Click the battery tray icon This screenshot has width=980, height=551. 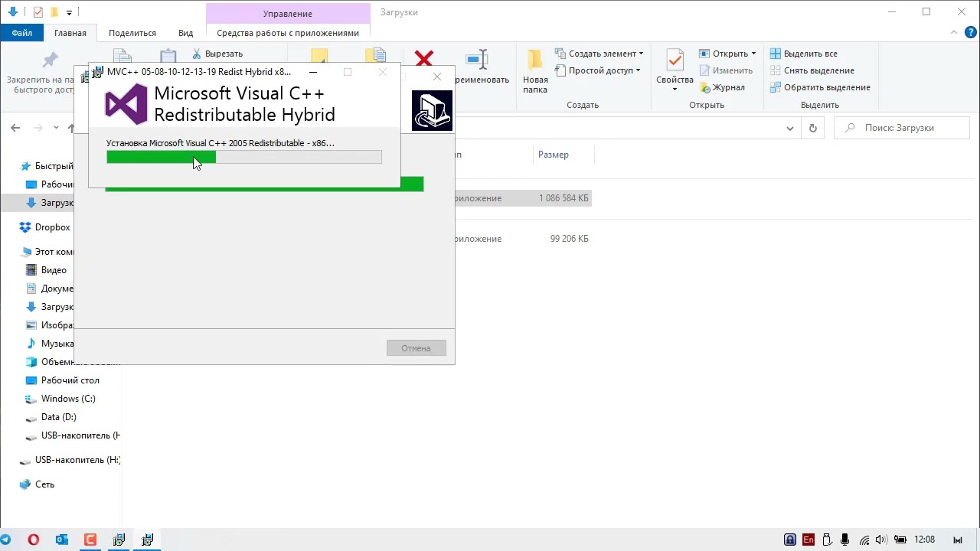click(x=900, y=540)
